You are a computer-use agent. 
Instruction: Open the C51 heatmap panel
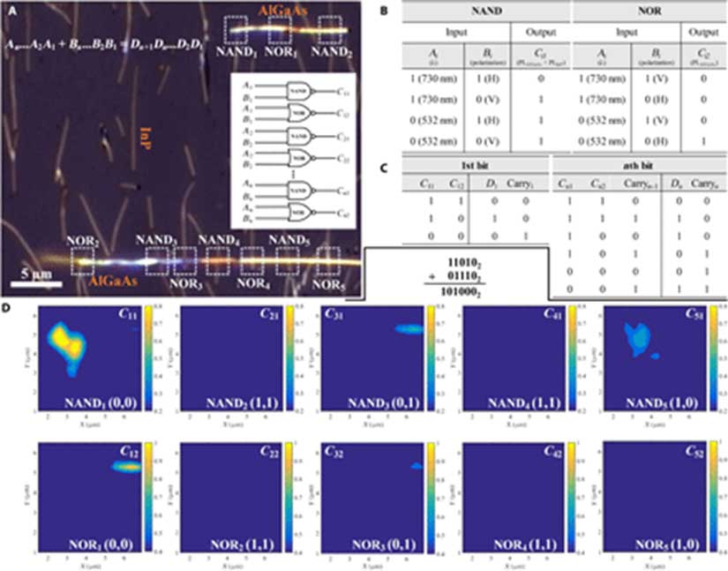tap(655, 358)
